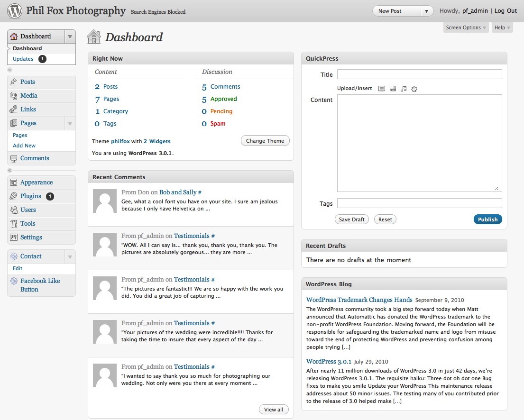The width and height of the screenshot is (524, 420).
Task: Open the 2 Widgets link
Action: (x=157, y=141)
